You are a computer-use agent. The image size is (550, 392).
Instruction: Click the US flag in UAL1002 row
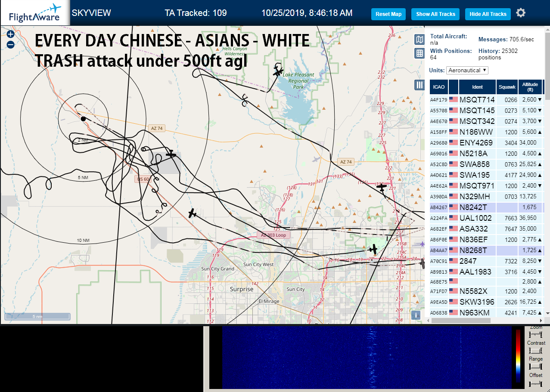(453, 218)
